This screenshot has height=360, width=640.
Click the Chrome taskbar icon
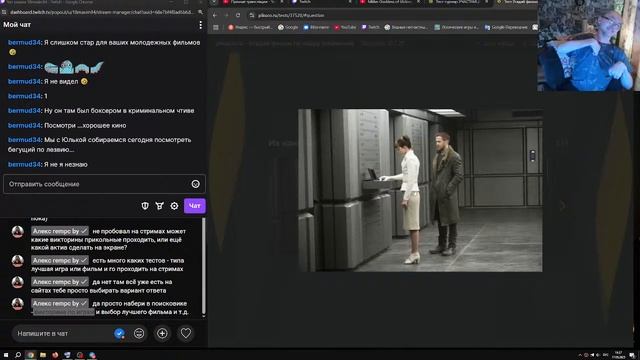pos(30,355)
